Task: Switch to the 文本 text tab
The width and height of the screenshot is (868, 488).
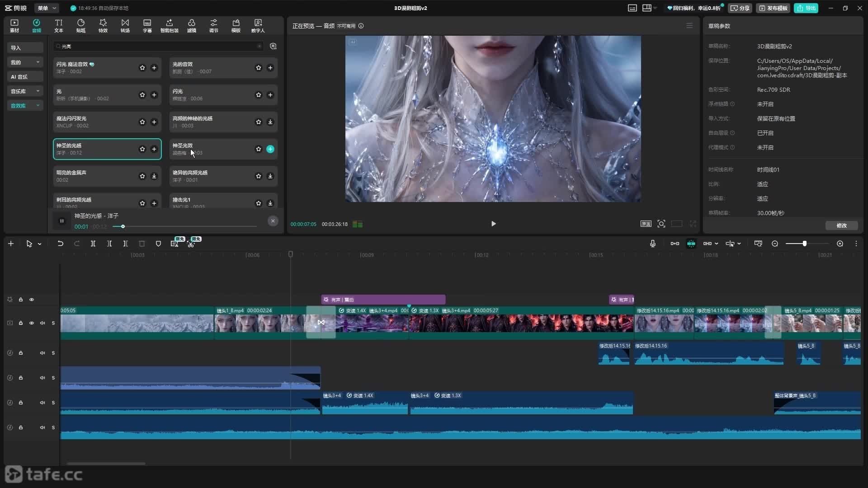Action: [x=59, y=26]
